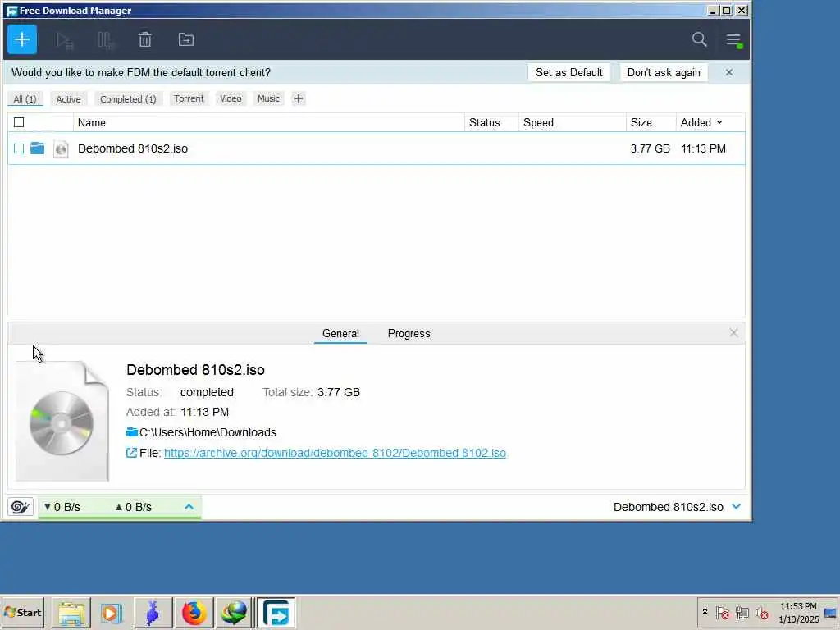The height and width of the screenshot is (630, 840).
Task: Collapse details via bottom-right Debombed chevron
Action: click(x=737, y=506)
